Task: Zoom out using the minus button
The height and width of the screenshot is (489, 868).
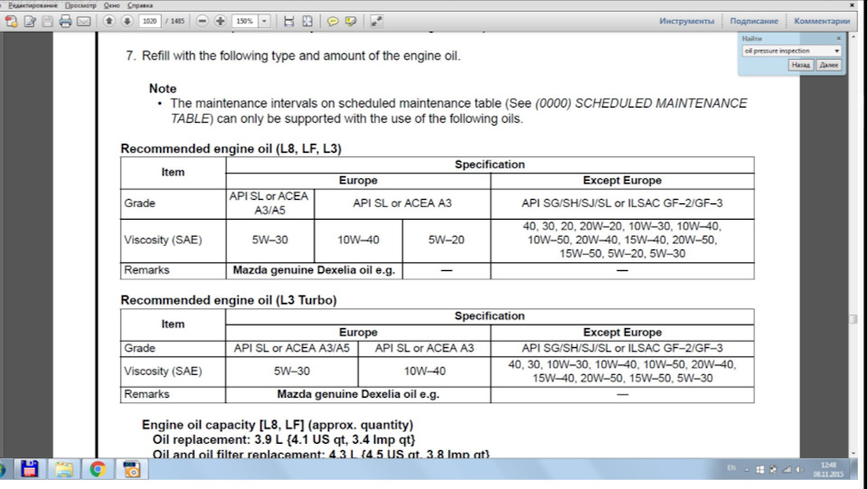Action: [x=203, y=21]
